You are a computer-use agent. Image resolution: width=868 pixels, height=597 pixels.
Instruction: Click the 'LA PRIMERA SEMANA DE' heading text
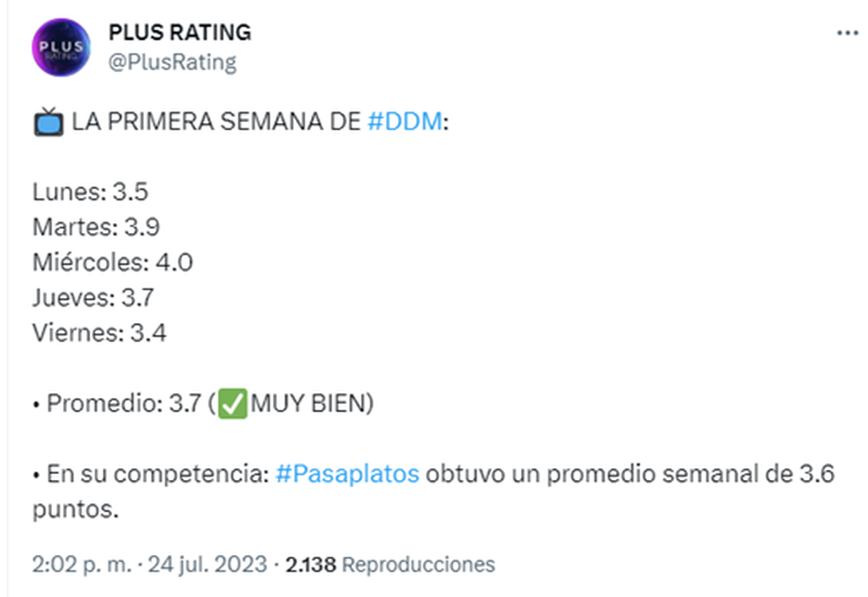[x=216, y=122]
